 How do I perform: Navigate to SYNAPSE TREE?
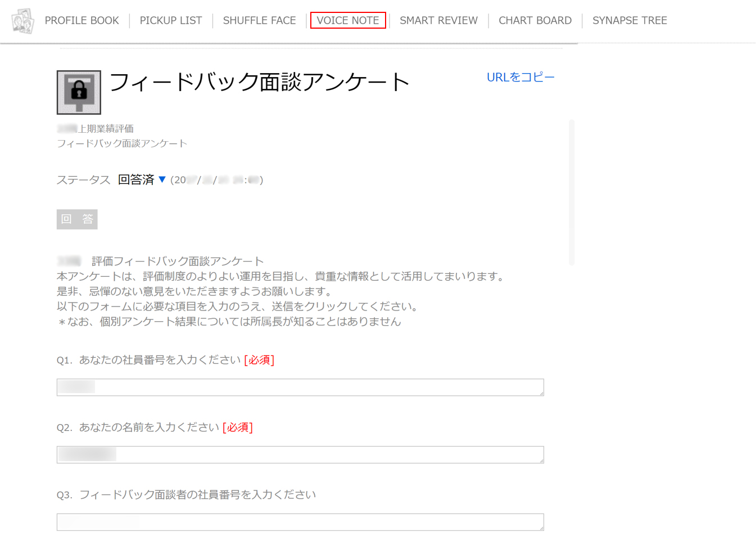pos(630,20)
